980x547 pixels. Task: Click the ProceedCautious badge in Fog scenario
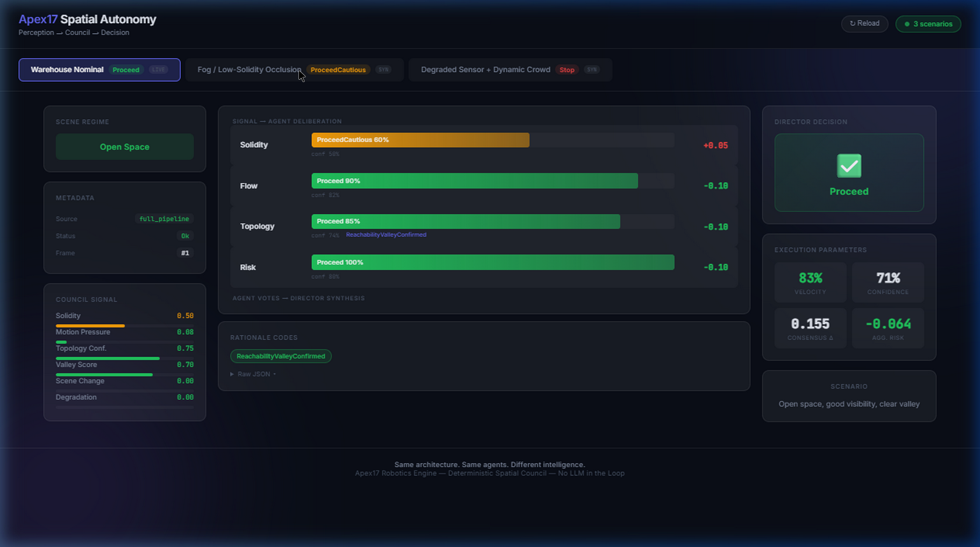click(338, 69)
